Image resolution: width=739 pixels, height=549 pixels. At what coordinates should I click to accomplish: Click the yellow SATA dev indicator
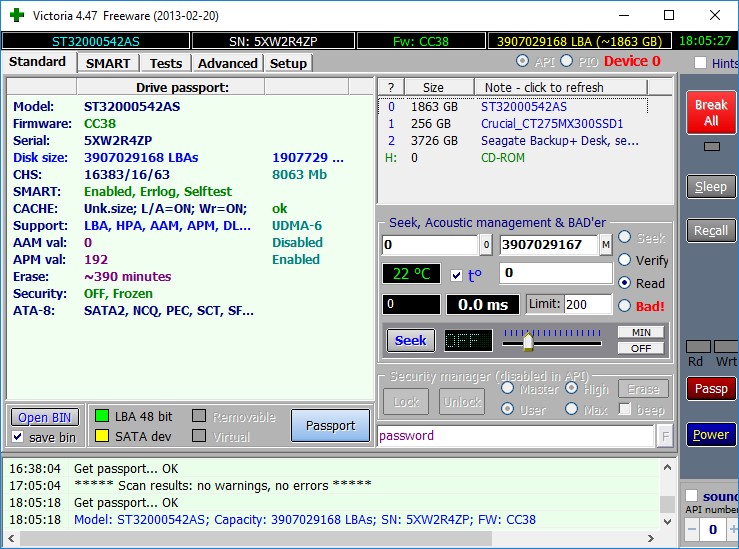coord(102,435)
